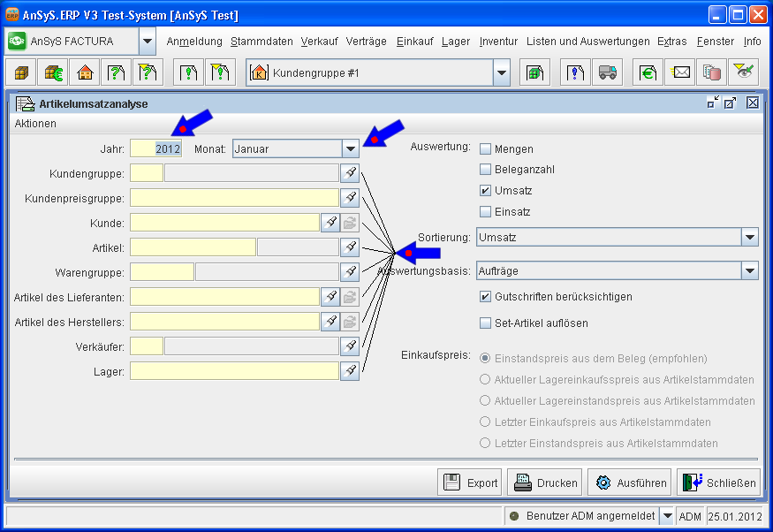Click into the Jahr input field

156,149
